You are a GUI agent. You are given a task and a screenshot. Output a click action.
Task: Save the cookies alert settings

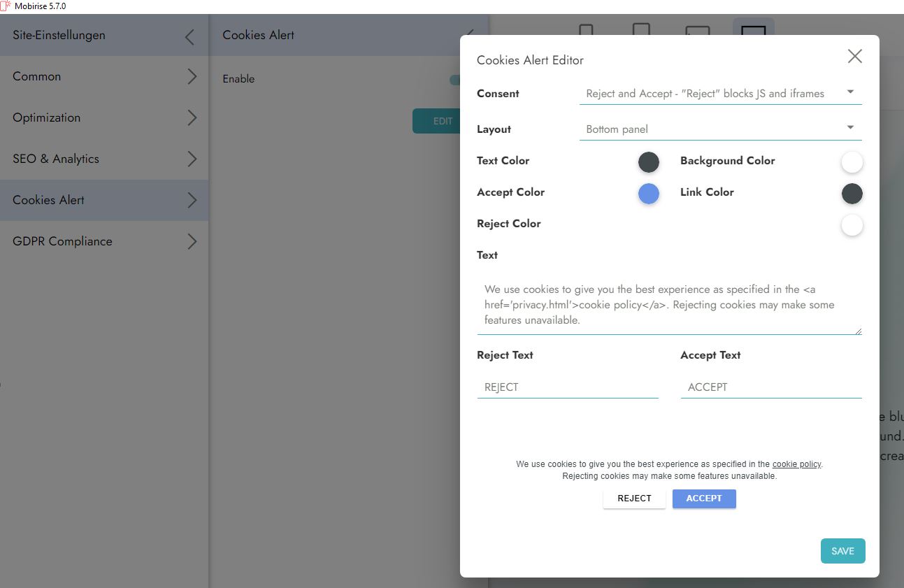pyautogui.click(x=842, y=551)
